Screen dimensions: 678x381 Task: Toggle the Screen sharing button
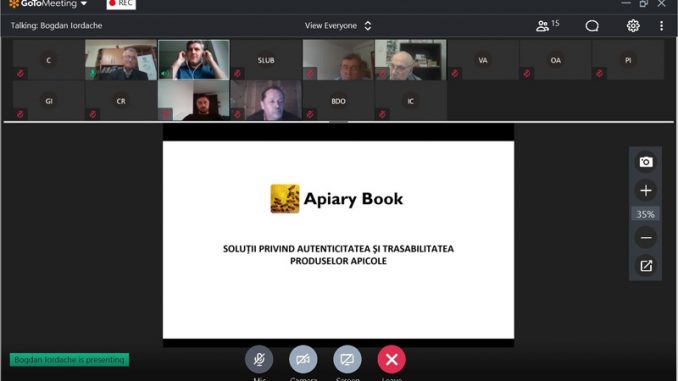[x=347, y=359]
